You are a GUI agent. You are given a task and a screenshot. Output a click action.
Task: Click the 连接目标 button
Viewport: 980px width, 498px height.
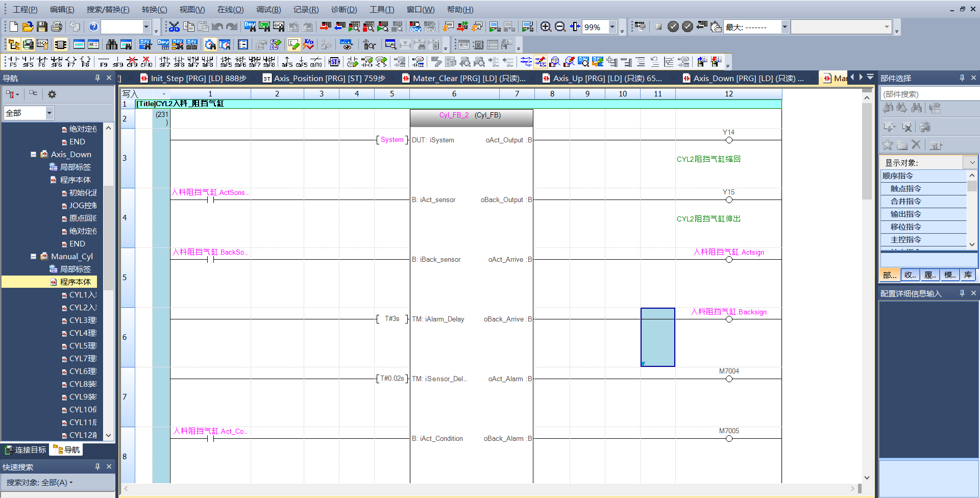coord(26,450)
